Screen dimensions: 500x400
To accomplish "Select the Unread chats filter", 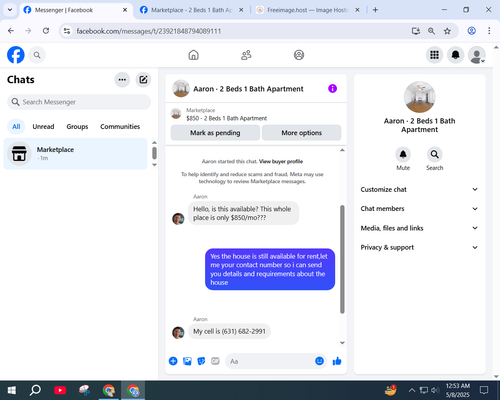I will (x=43, y=127).
